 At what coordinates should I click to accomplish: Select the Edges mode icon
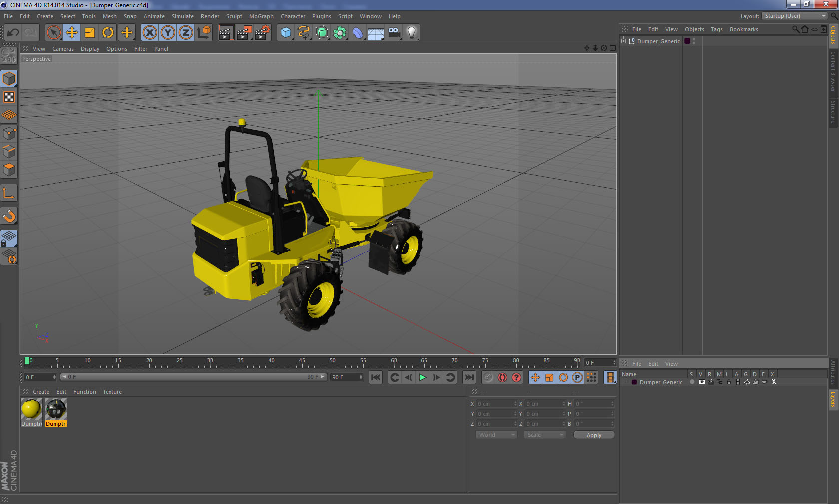coord(9,152)
